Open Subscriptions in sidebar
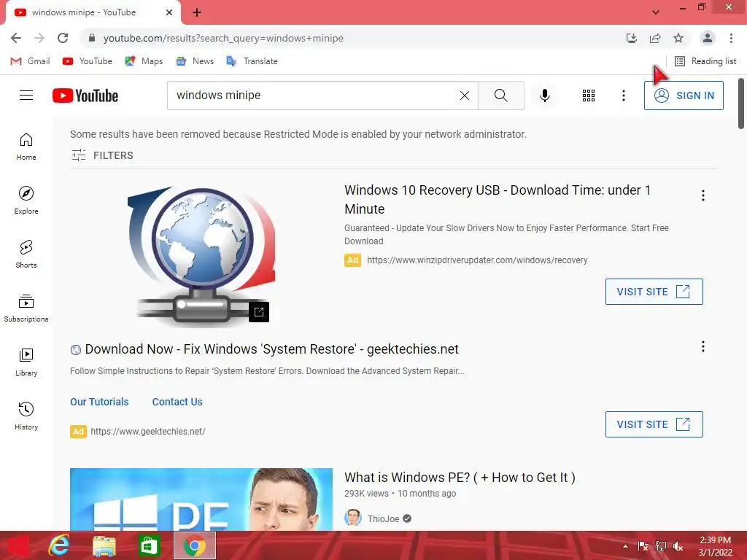Screen dimensions: 747x560 coord(26,308)
